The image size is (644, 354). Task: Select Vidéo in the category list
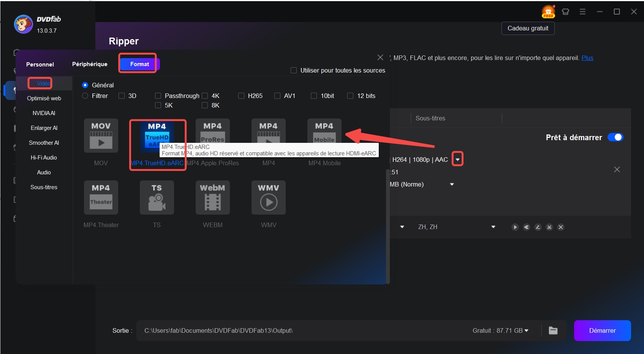pyautogui.click(x=44, y=83)
